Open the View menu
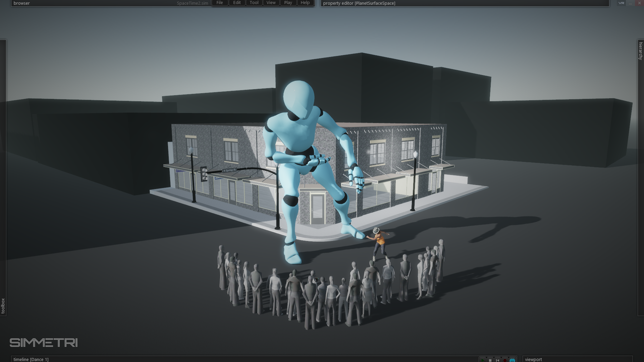This screenshot has width=644, height=362. coord(271,3)
